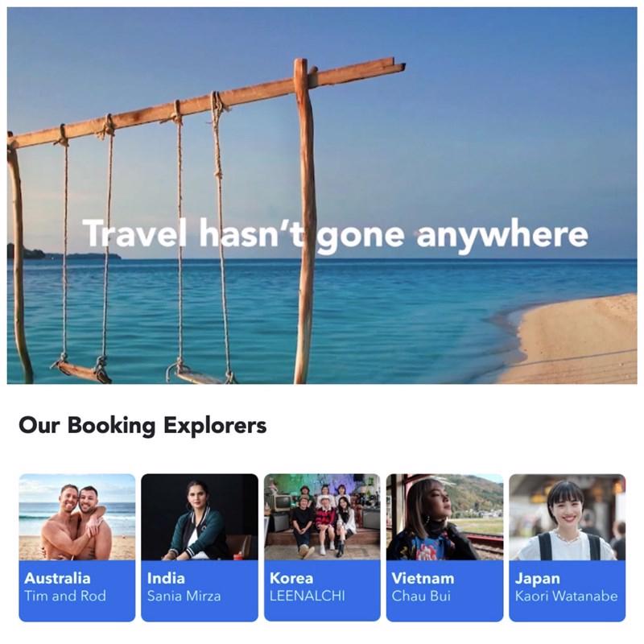This screenshot has height=644, width=644.
Task: Open the Japan explorer portrait photo
Action: pos(568,517)
